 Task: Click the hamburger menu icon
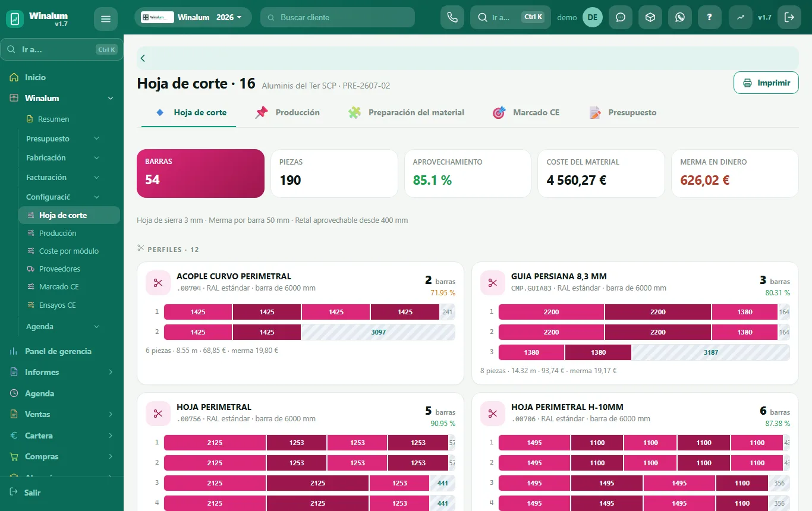(106, 19)
